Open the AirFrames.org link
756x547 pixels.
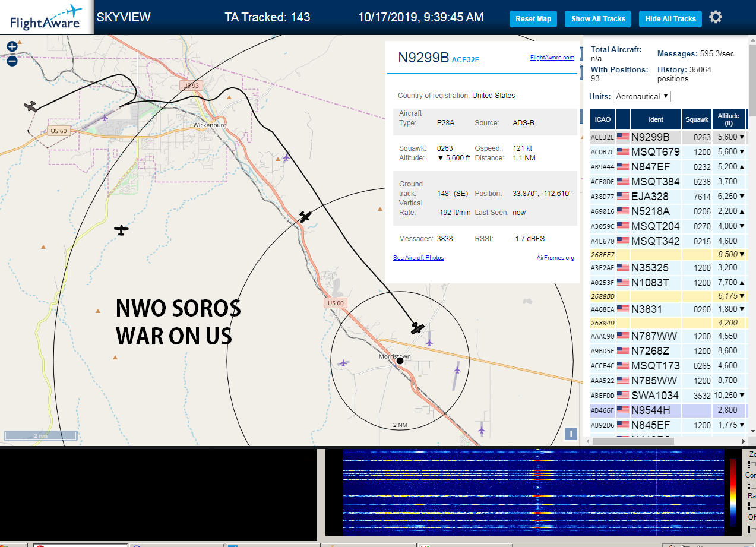click(x=555, y=258)
